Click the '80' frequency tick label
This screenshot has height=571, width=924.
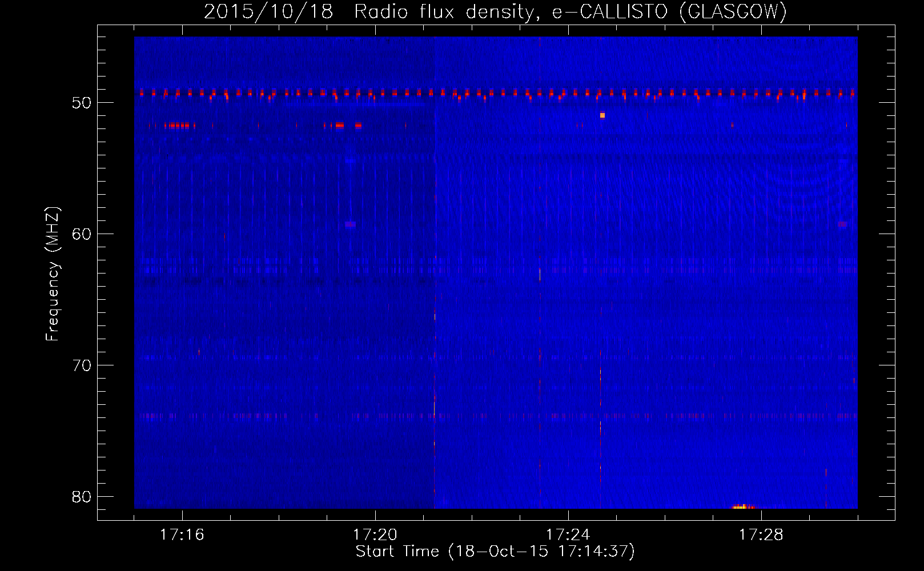[82, 497]
